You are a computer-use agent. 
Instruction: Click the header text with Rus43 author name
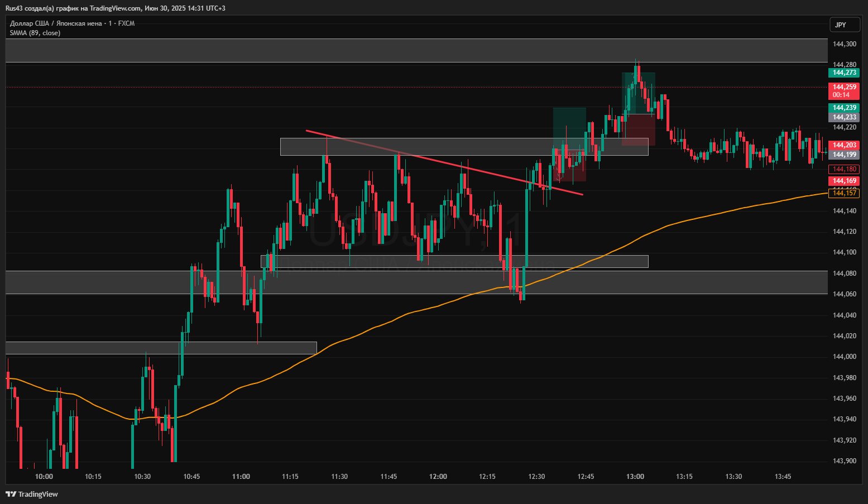116,8
